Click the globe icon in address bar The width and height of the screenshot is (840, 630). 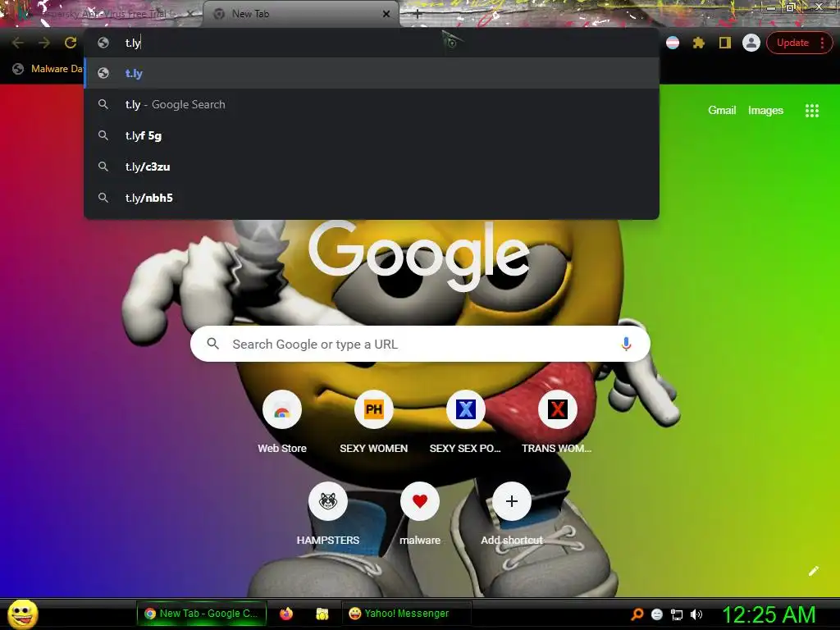coord(103,43)
